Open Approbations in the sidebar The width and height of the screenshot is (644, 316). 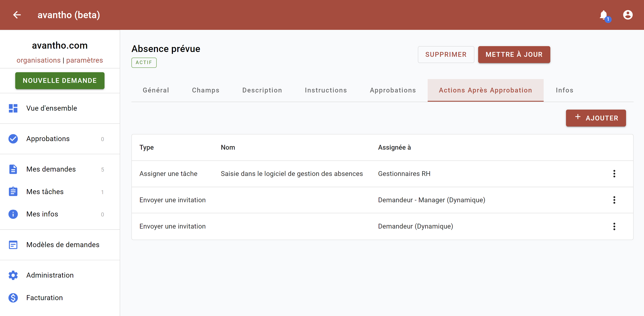[60, 139]
